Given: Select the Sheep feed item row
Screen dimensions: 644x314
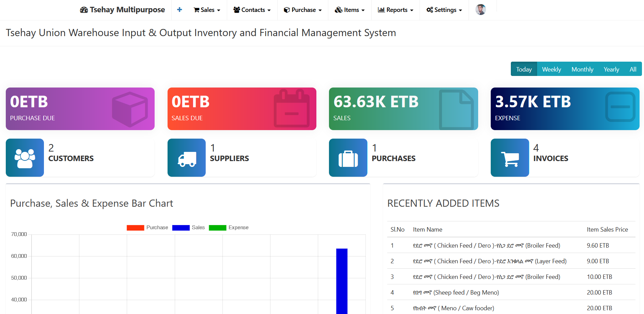Looking at the screenshot, I should pos(456,293).
